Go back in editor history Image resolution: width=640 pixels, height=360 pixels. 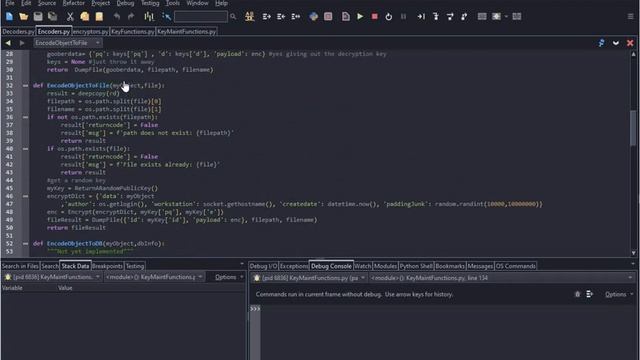pyautogui.click(x=8, y=43)
